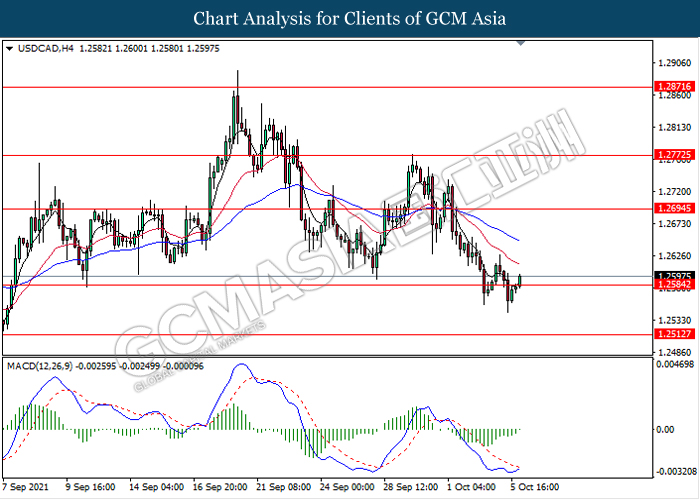Click the 1.25842 red price label
Screen dimensions: 700x500
coord(674,284)
